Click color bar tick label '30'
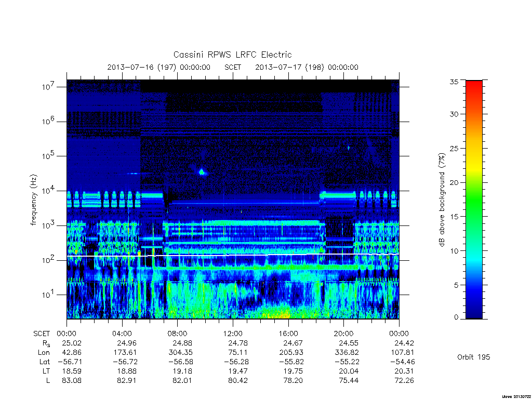This screenshot has width=532, height=399. pos(454,114)
